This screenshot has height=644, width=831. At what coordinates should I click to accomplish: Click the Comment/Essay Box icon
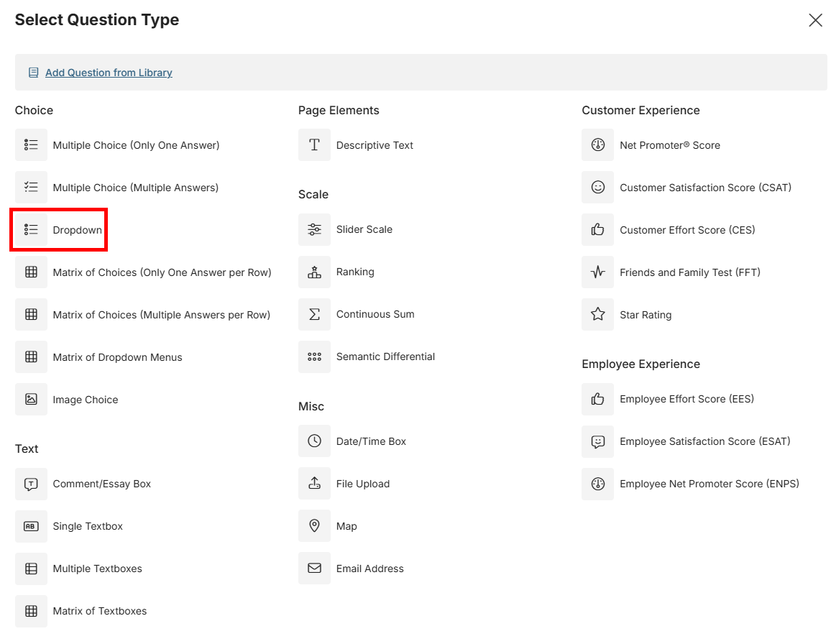31,484
